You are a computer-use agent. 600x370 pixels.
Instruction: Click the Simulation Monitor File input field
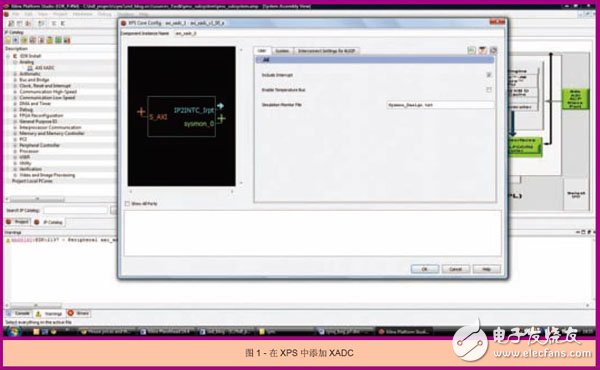(440, 104)
